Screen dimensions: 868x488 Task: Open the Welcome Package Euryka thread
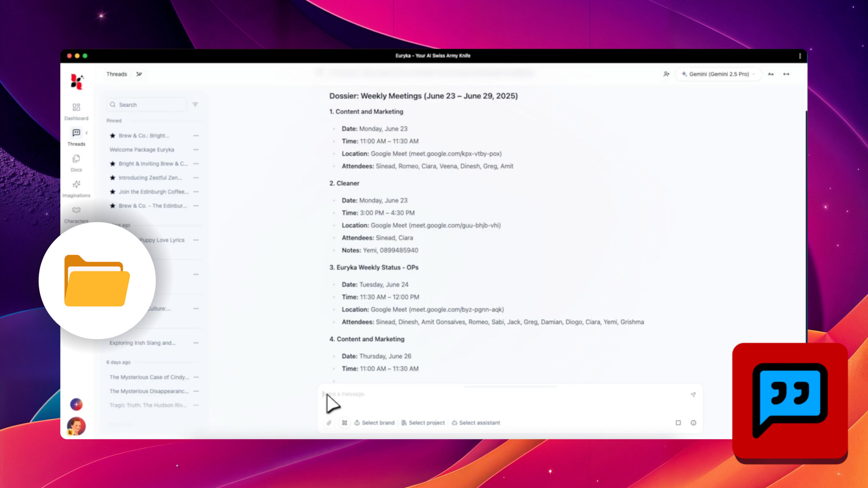coord(142,149)
